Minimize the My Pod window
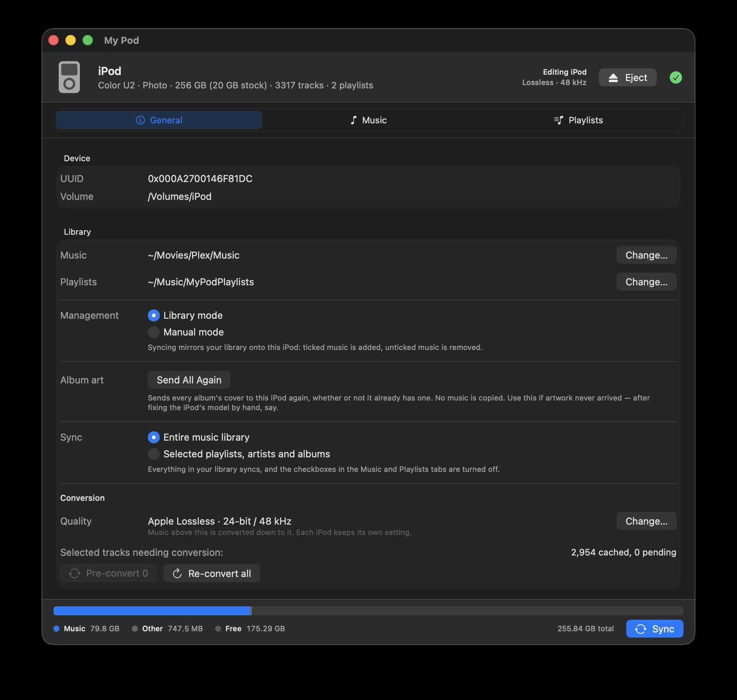This screenshot has width=737, height=700. click(x=70, y=40)
